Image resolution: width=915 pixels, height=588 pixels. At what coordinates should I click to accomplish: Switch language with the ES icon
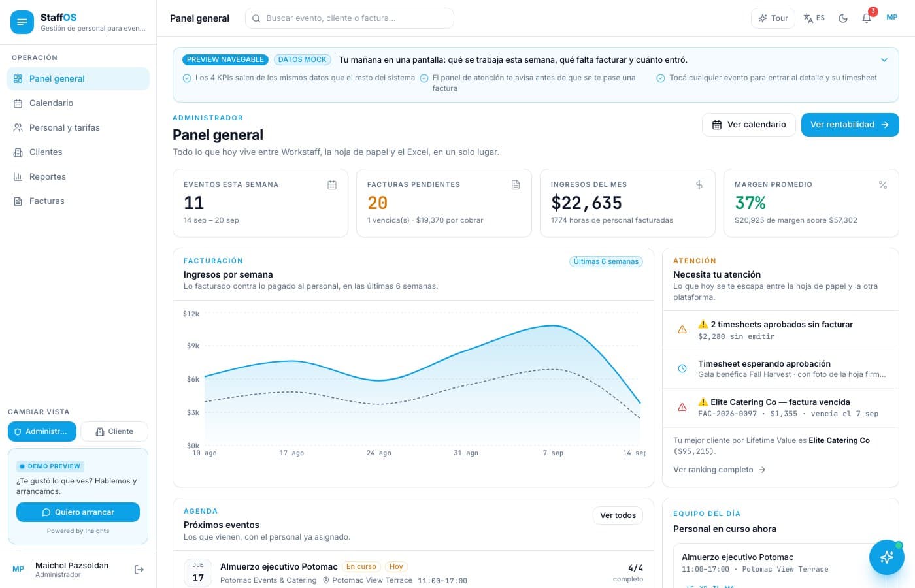pyautogui.click(x=814, y=18)
